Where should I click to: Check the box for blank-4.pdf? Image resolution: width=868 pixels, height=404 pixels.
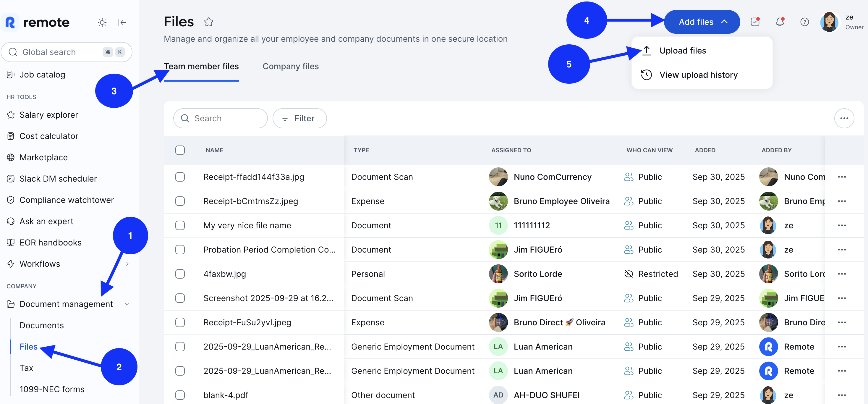(x=180, y=395)
